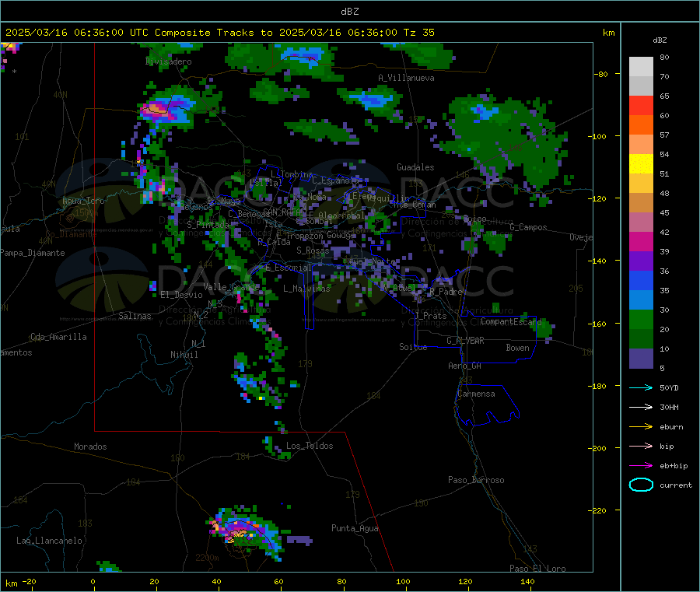Click the Cda_Amarilla label

pos(58,337)
